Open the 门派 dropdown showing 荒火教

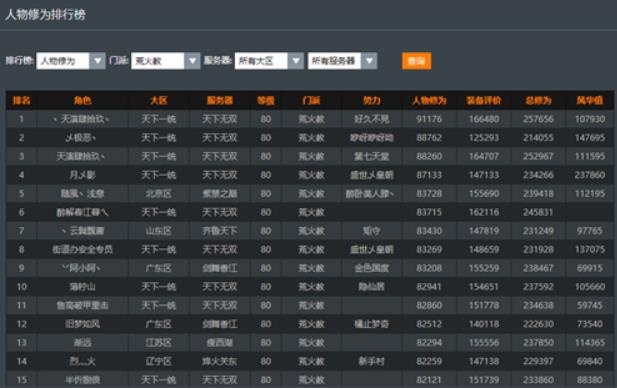(166, 61)
